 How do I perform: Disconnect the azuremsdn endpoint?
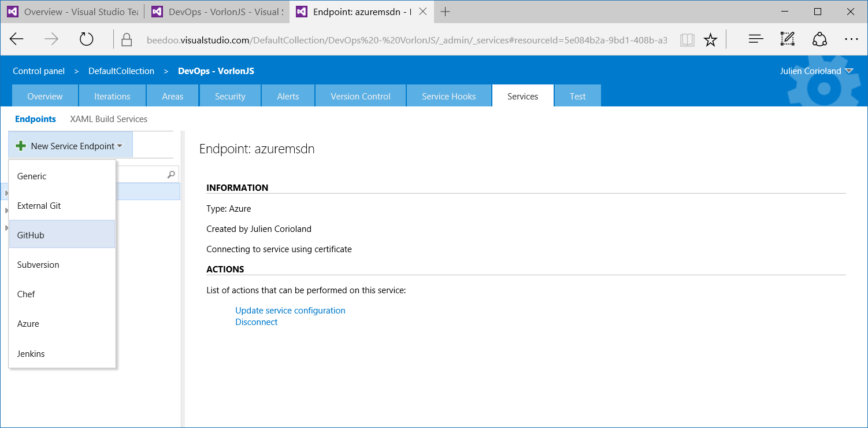click(x=256, y=322)
